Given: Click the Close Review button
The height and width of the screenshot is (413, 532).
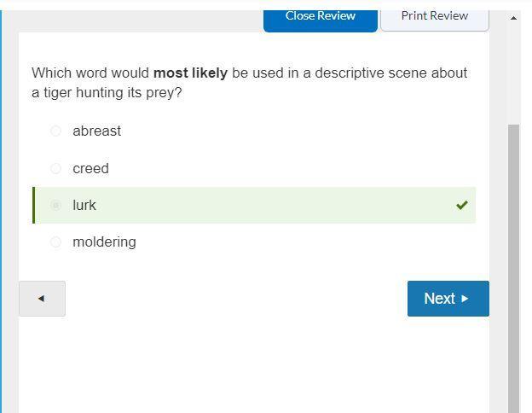Looking at the screenshot, I should click(x=320, y=16).
